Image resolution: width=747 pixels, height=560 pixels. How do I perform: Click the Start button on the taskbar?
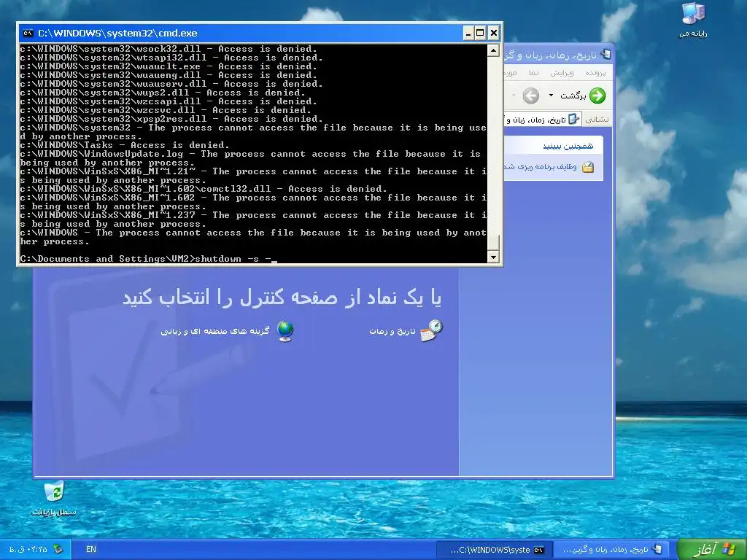tap(712, 550)
